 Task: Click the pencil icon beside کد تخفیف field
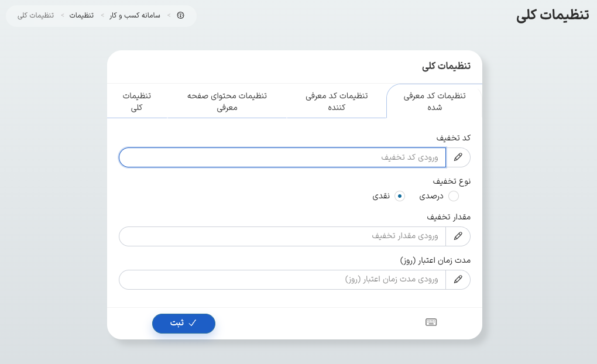[x=458, y=157]
